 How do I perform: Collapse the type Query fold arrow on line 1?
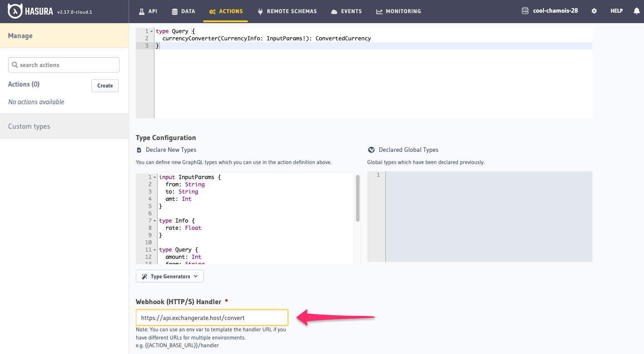click(x=151, y=31)
